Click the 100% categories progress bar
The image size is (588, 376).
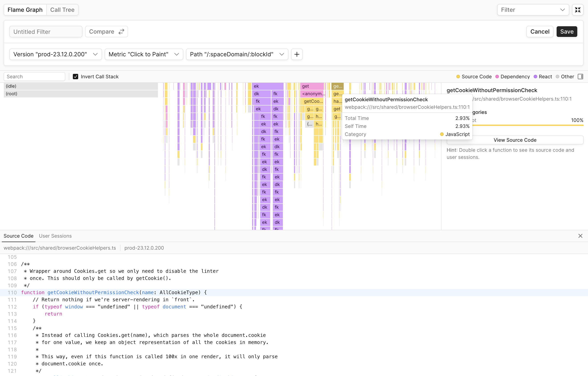point(528,125)
